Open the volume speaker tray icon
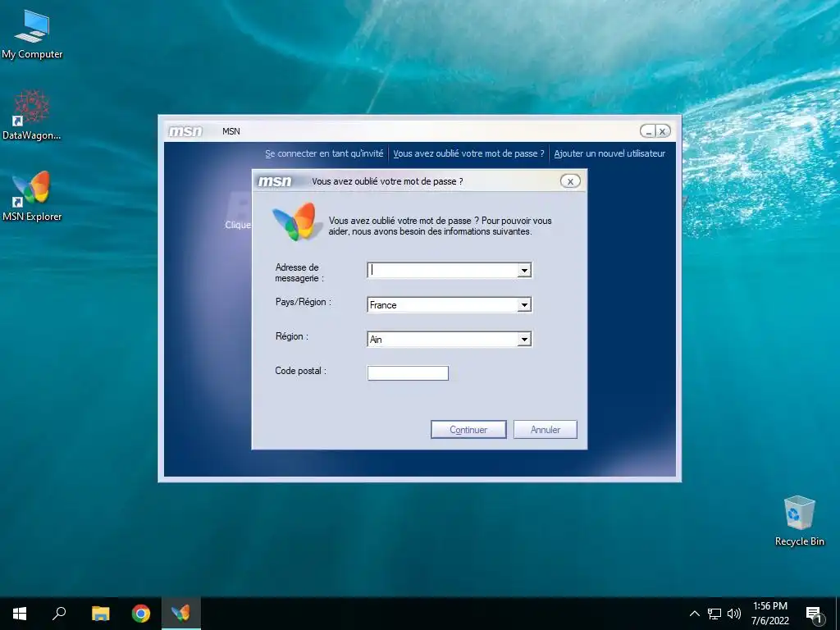The width and height of the screenshot is (840, 630). (734, 614)
